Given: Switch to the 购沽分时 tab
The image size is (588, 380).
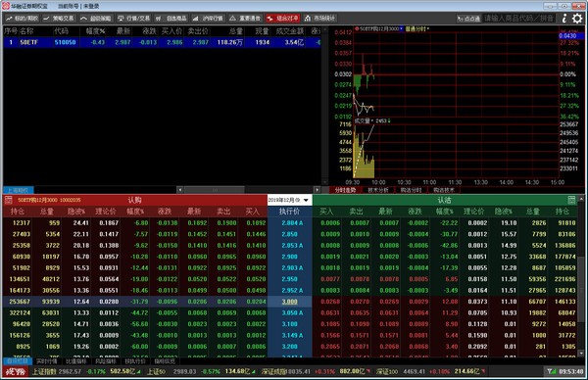Looking at the screenshot, I should (x=411, y=190).
